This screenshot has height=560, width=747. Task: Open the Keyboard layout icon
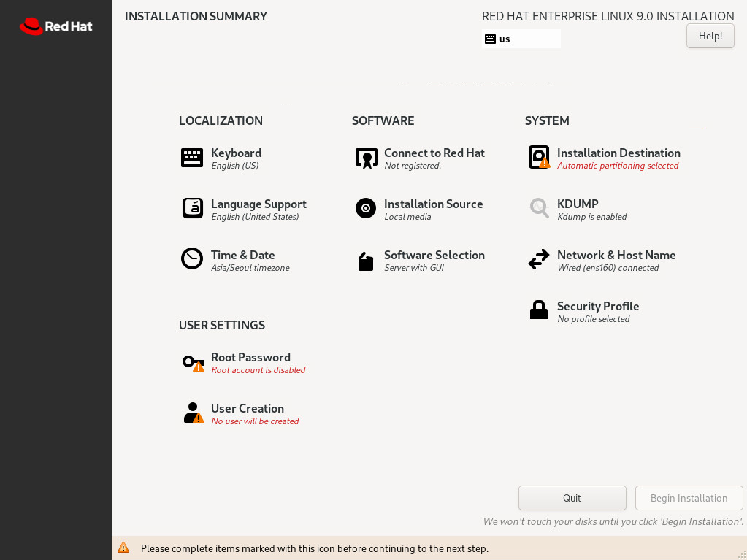point(192,158)
